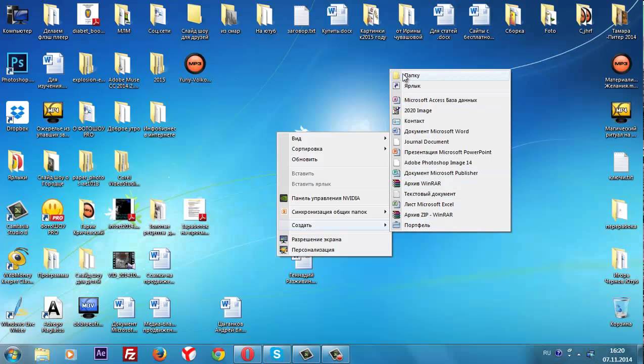This screenshot has width=644, height=364.
Task: Open the clock showing 16:20
Action: point(617,354)
